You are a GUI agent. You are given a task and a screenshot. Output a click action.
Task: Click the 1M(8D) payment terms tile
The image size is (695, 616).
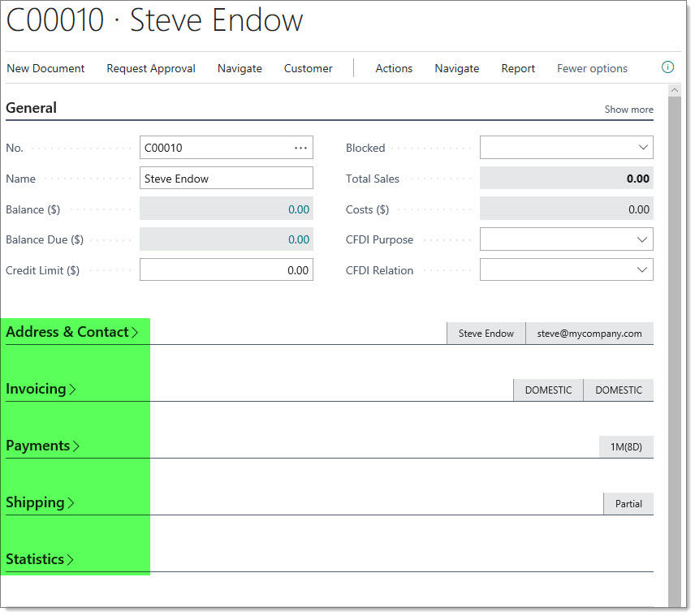(x=626, y=446)
